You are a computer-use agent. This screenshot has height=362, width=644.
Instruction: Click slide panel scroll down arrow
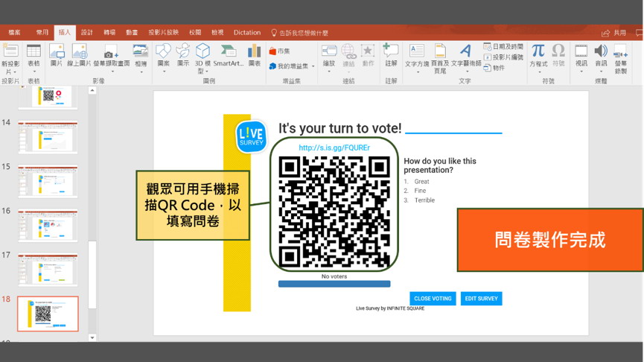point(92,337)
